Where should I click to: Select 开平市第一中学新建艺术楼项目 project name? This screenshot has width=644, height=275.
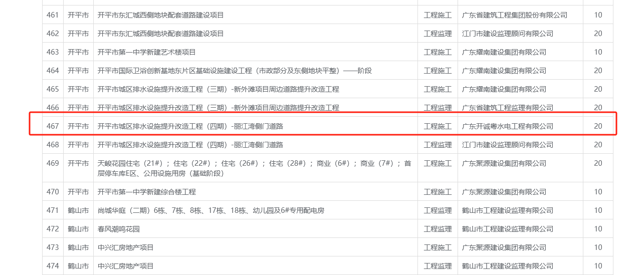[x=146, y=52]
